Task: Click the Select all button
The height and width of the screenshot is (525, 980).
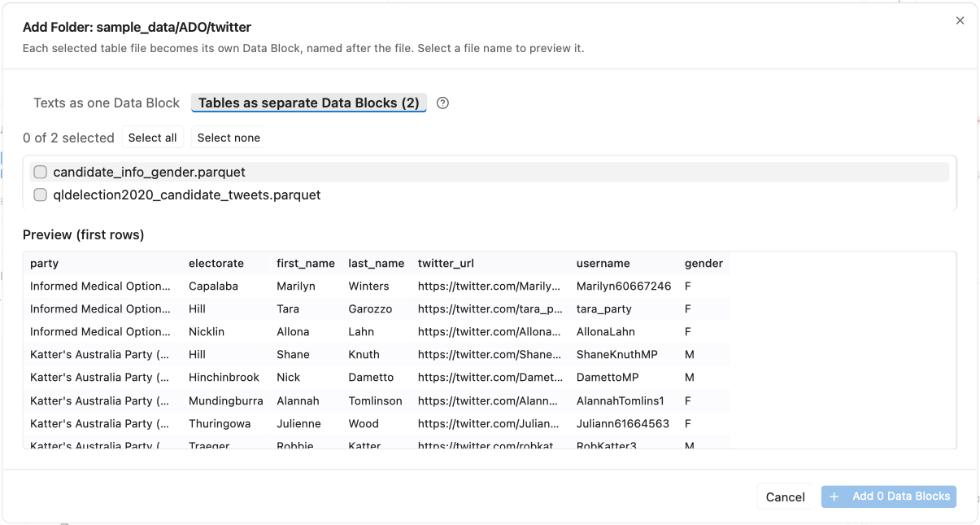Action: pyautogui.click(x=153, y=138)
